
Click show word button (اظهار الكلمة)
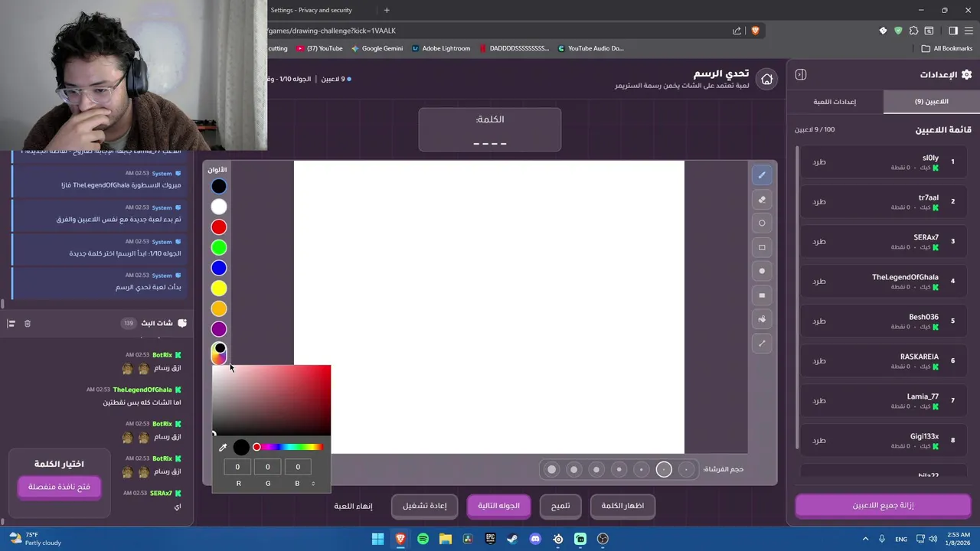pos(622,506)
